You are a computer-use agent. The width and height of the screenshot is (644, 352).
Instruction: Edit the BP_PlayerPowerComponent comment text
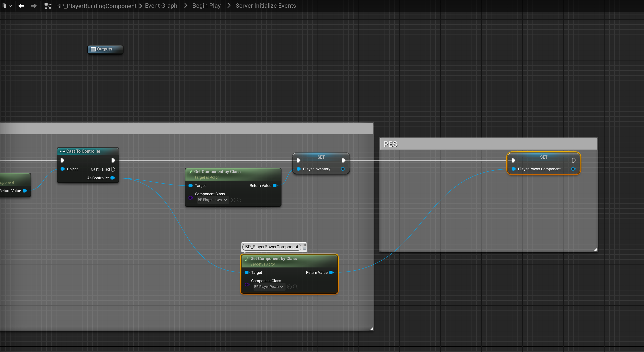point(271,247)
